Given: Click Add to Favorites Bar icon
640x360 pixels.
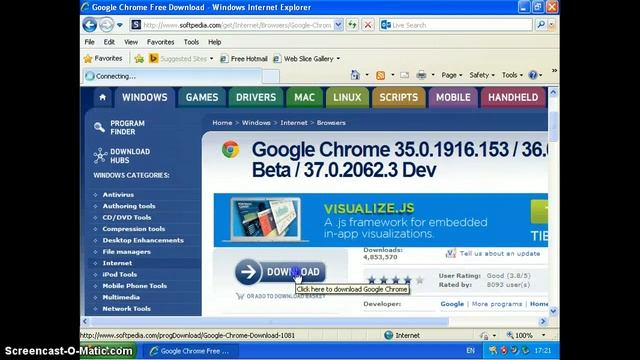Looking at the screenshot, I should [x=139, y=59].
